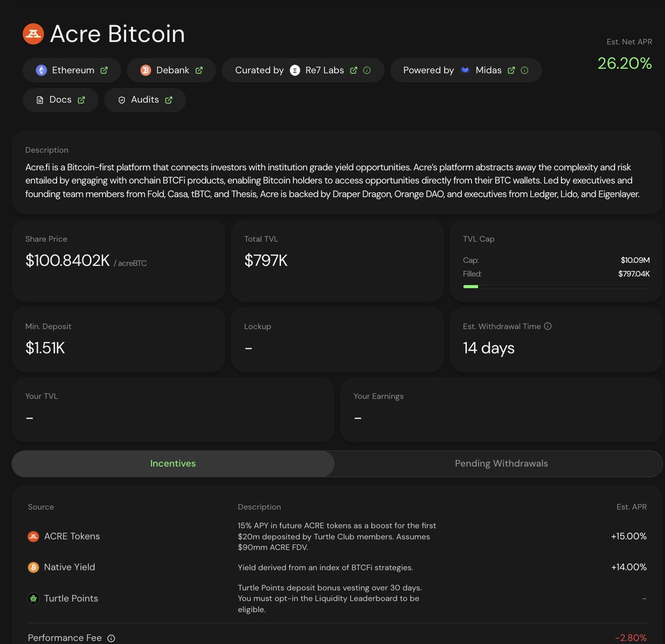Click the Docs document icon

(x=40, y=100)
